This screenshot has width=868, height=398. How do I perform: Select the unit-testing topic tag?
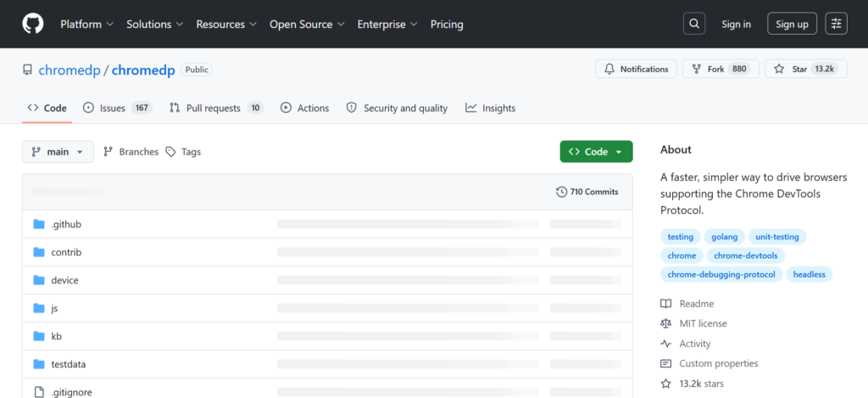point(777,237)
